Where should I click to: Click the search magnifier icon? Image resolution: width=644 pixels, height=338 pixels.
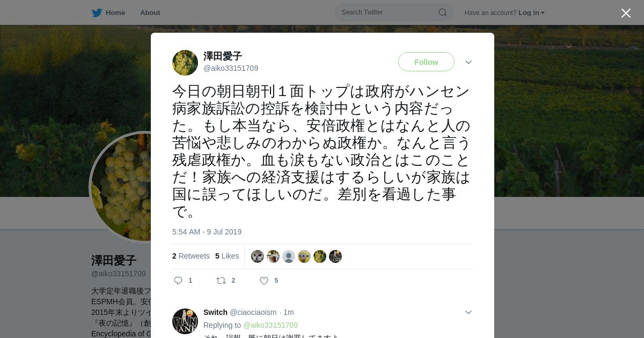(x=443, y=12)
